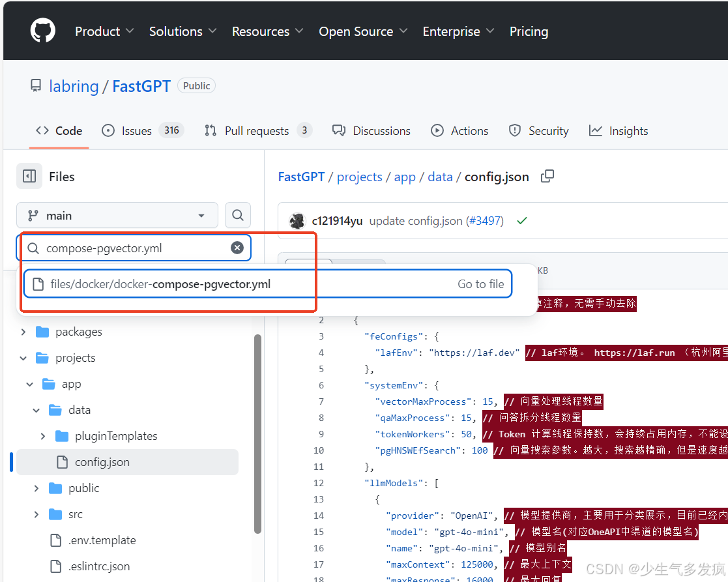
Task: Switch to the Issues tab
Action: 143,131
